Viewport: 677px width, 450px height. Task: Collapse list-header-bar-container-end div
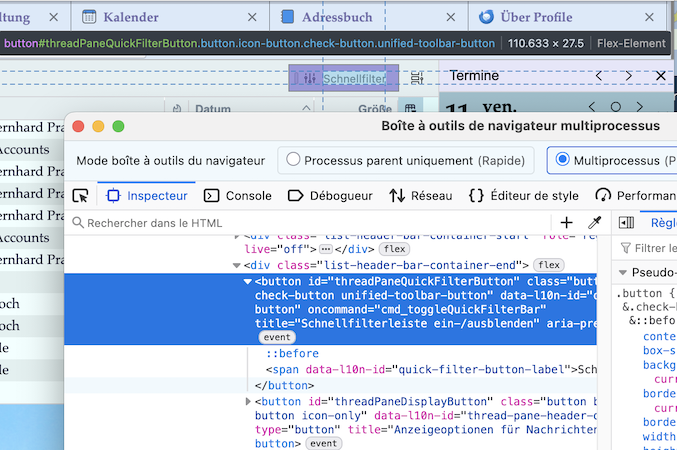236,265
